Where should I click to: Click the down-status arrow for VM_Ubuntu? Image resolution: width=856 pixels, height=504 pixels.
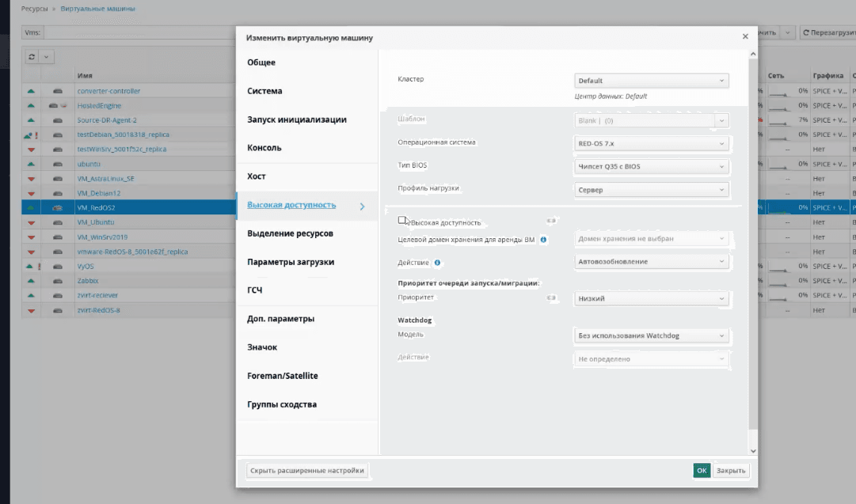click(31, 222)
